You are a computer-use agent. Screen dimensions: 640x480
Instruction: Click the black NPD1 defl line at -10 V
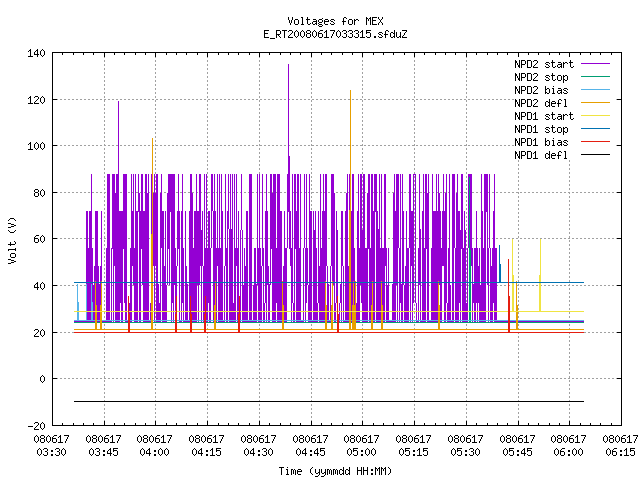pyautogui.click(x=329, y=402)
